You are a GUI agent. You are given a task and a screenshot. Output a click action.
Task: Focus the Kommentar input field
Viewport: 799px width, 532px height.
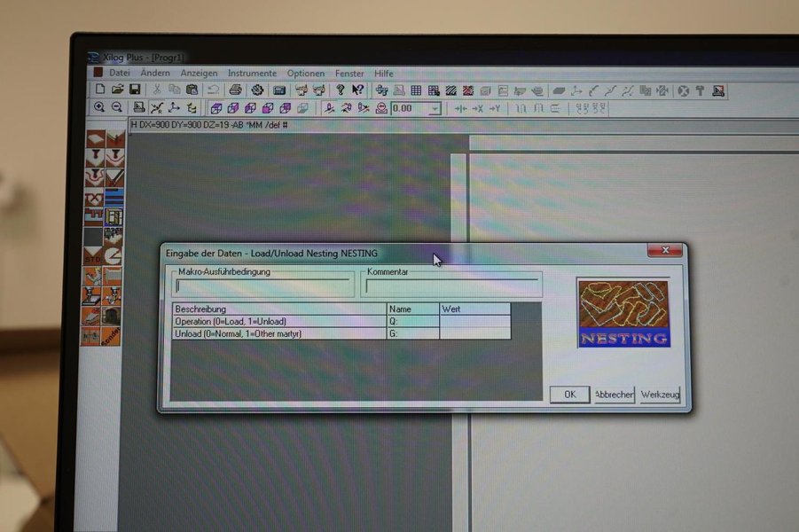point(452,286)
